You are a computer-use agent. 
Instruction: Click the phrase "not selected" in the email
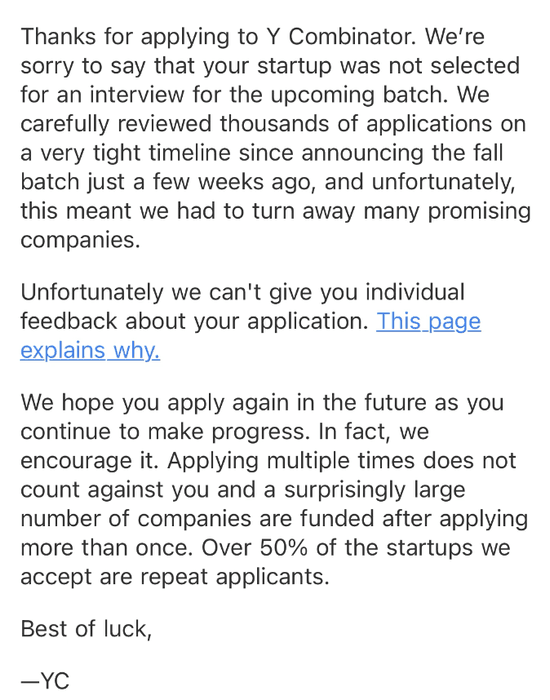454,66
